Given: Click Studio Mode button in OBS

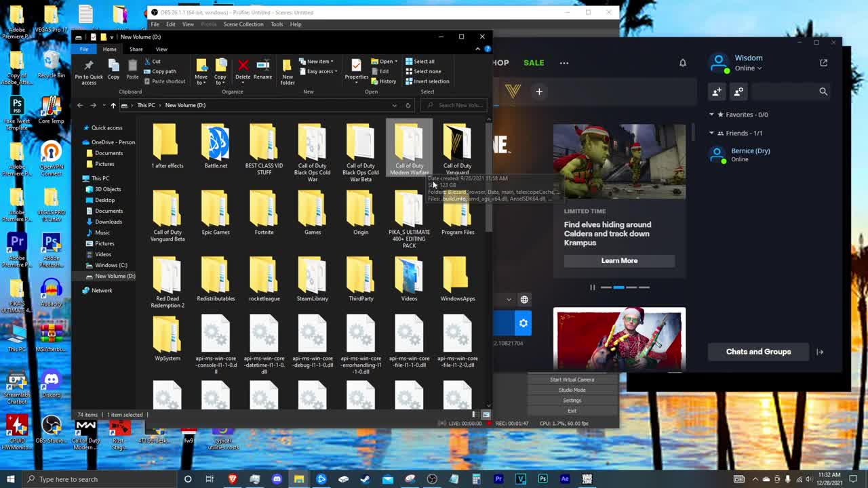Looking at the screenshot, I should pos(572,390).
